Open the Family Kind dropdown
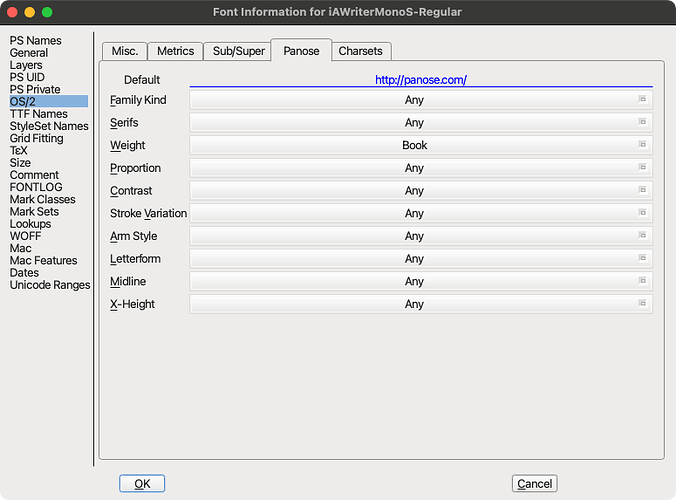The height and width of the screenshot is (500, 676). (x=421, y=100)
